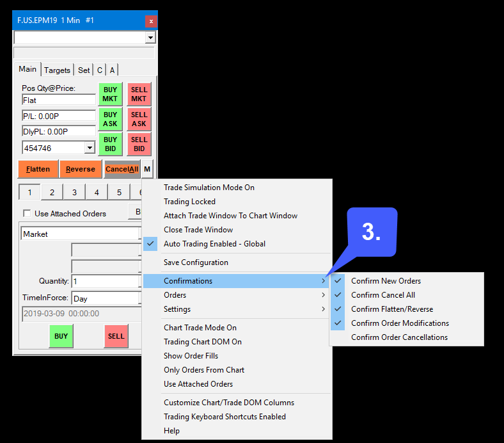
Task: Click the SELL ASK button
Action: (139, 119)
